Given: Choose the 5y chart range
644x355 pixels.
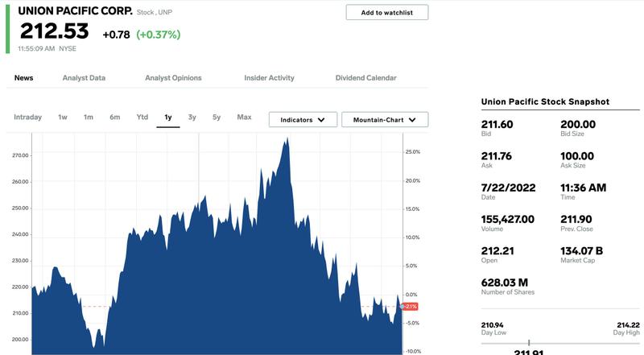Looking at the screenshot, I should [217, 117].
